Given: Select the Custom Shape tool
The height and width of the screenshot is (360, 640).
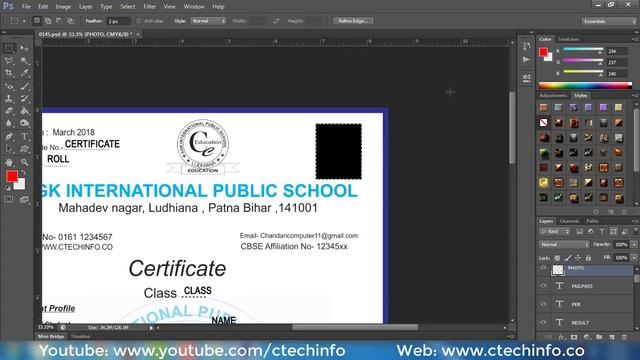Looking at the screenshot, I should 24,149.
